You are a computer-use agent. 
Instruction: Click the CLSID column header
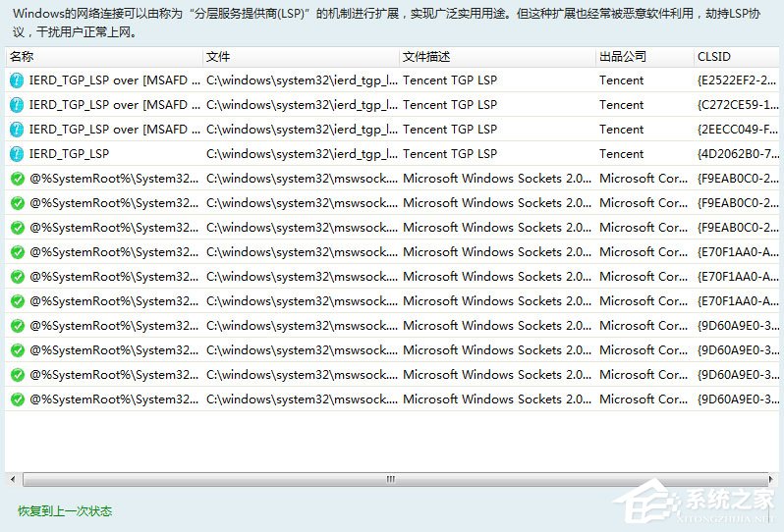pyautogui.click(x=737, y=57)
